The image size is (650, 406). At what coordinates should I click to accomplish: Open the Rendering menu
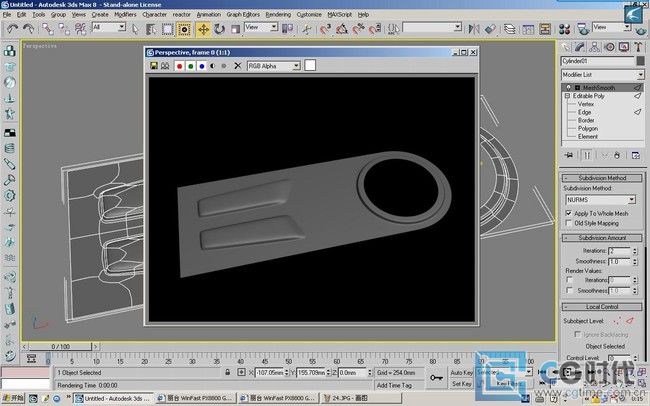point(278,15)
